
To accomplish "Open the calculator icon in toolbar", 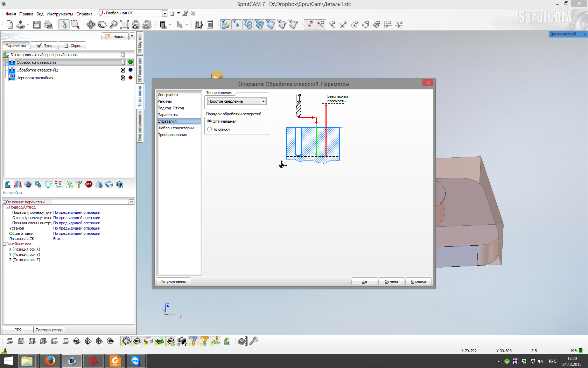I will tap(210, 25).
